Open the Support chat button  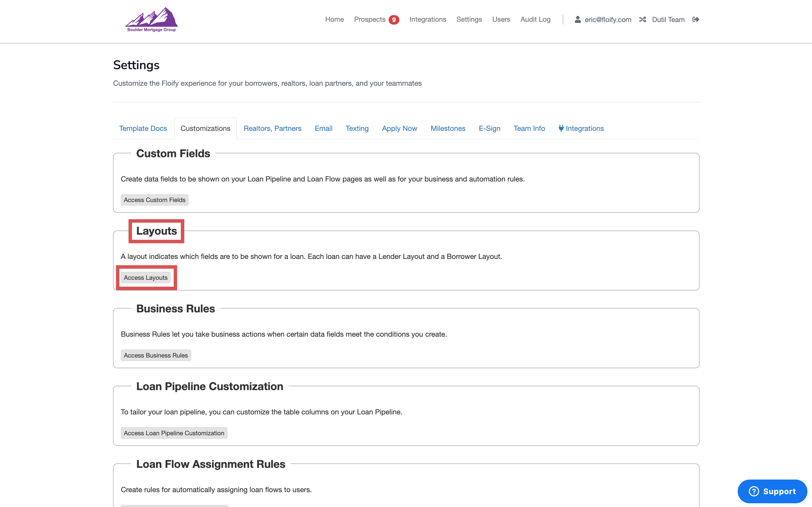(x=772, y=491)
